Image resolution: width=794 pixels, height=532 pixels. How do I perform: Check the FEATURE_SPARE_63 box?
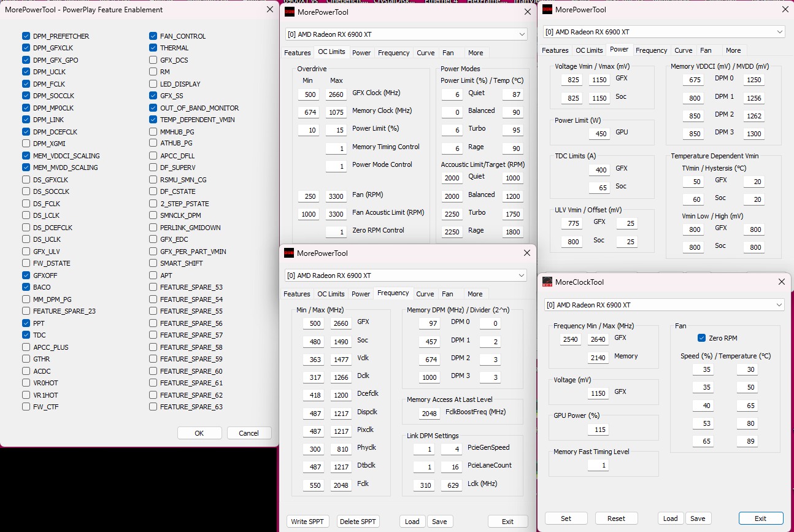point(153,407)
